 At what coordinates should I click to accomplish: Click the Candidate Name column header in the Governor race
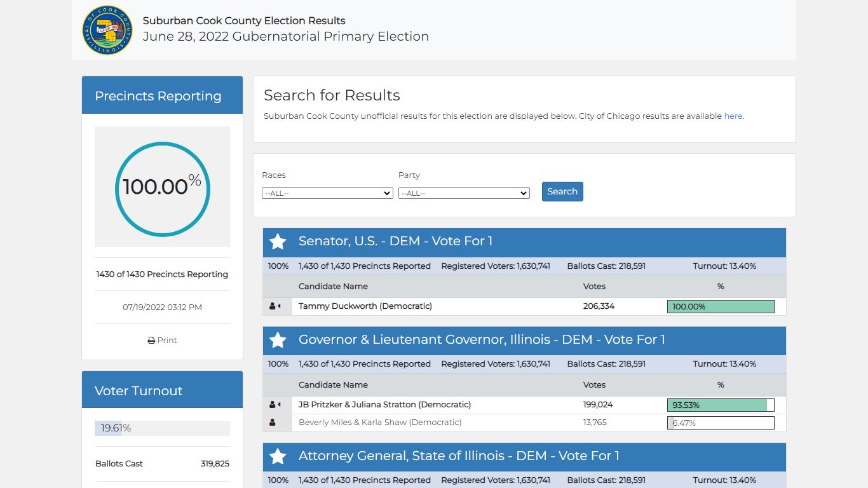click(x=333, y=385)
